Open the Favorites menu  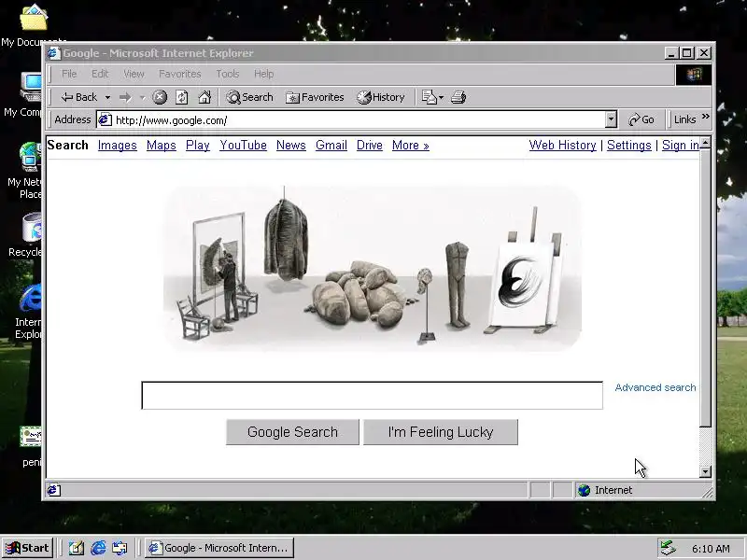(x=179, y=74)
